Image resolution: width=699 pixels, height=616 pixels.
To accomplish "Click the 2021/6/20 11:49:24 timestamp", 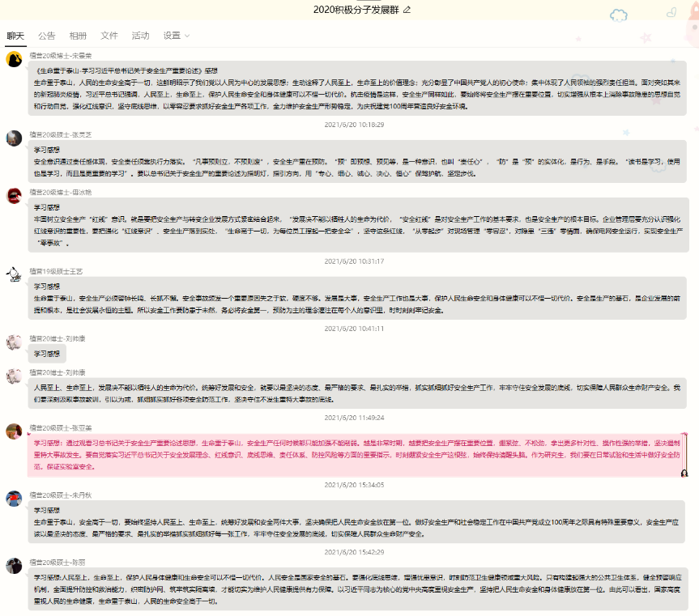I will (x=354, y=418).
